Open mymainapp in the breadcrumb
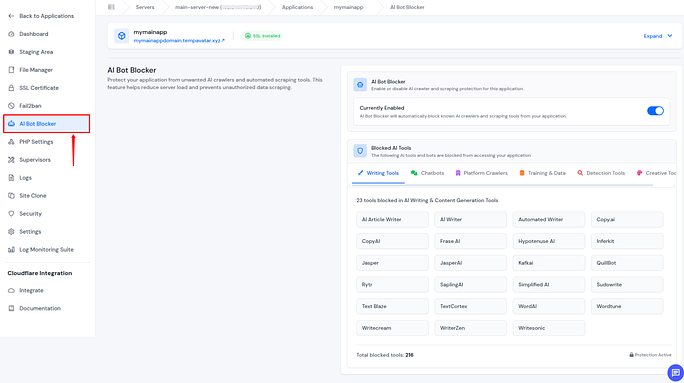This screenshot has height=383, width=684. click(348, 7)
